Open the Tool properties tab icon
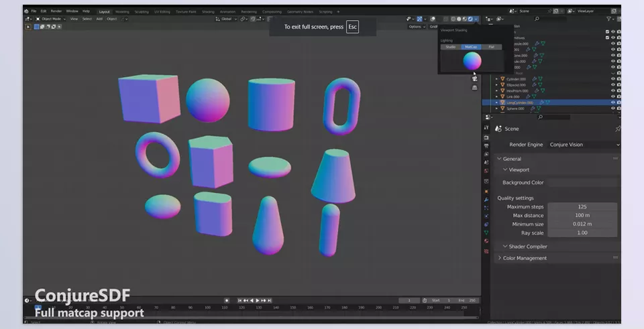Image resolution: width=644 pixels, height=329 pixels. pos(486,127)
